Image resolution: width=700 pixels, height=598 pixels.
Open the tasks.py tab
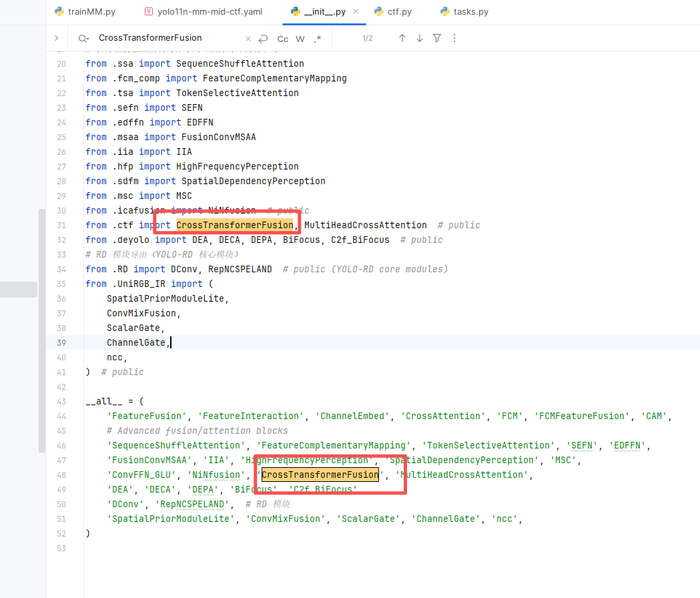tap(464, 11)
